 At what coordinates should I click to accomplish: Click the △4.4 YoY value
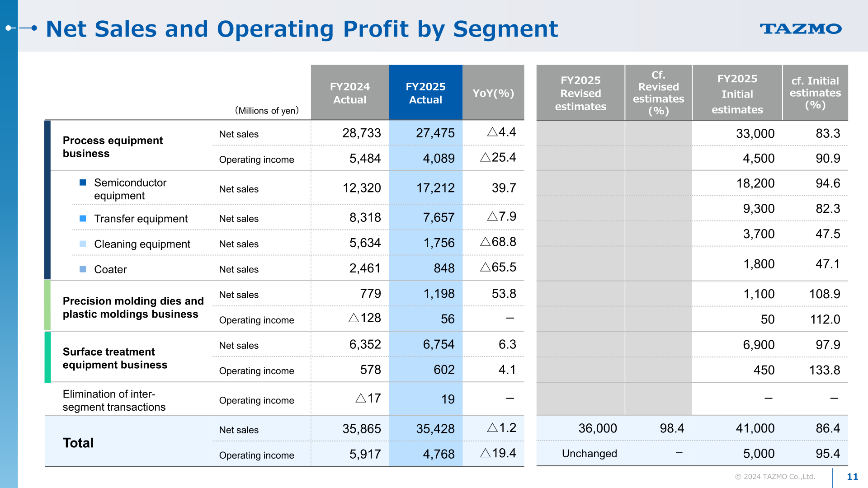pyautogui.click(x=501, y=132)
